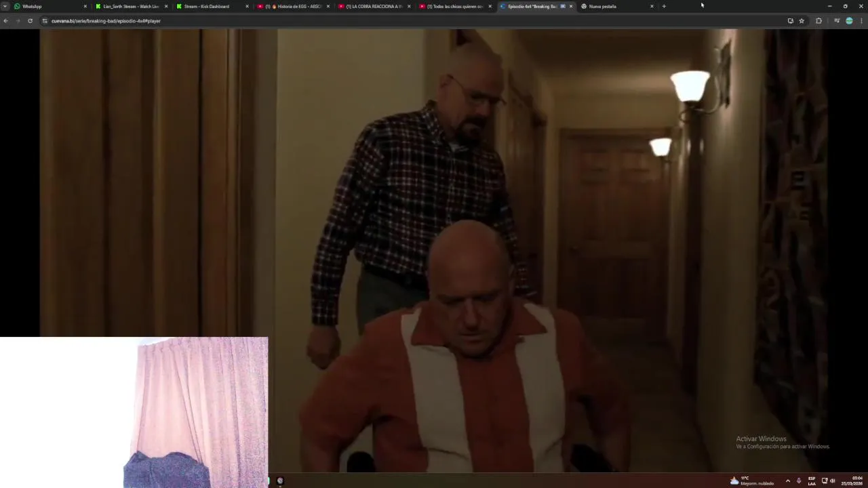The height and width of the screenshot is (488, 868).
Task: Open the volume speaker icon
Action: (x=833, y=481)
